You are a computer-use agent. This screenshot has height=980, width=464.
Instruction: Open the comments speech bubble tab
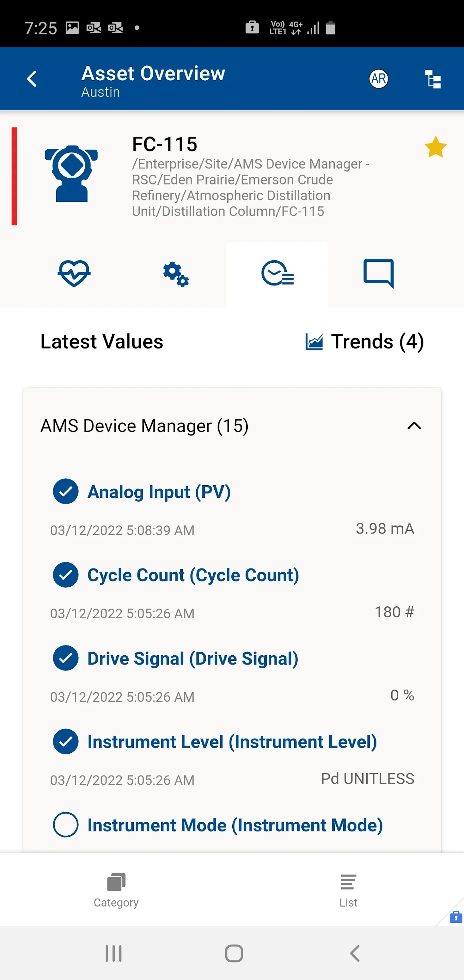(x=378, y=274)
